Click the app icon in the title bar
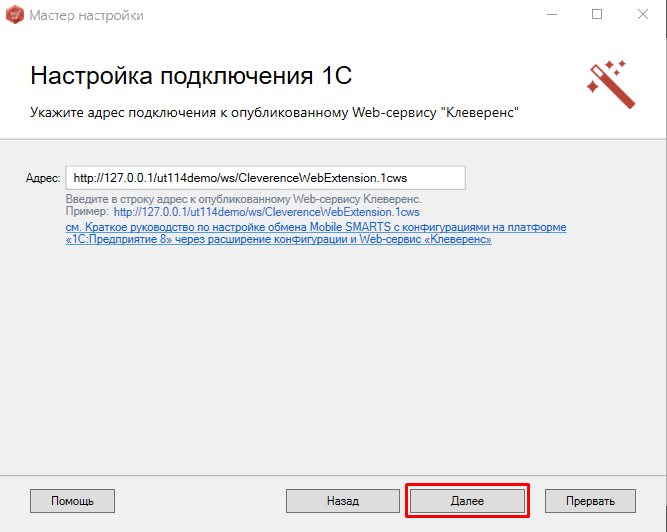Image resolution: width=667 pixels, height=532 pixels. 14,15
